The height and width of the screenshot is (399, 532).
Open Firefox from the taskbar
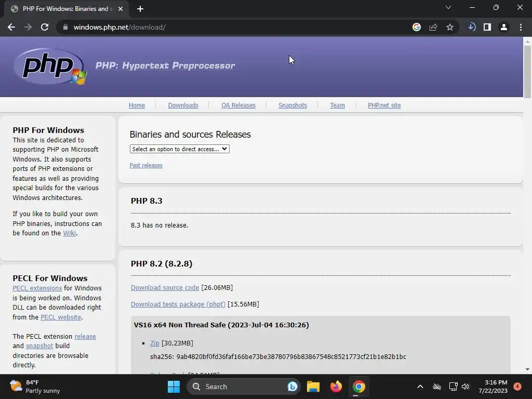tap(336, 387)
